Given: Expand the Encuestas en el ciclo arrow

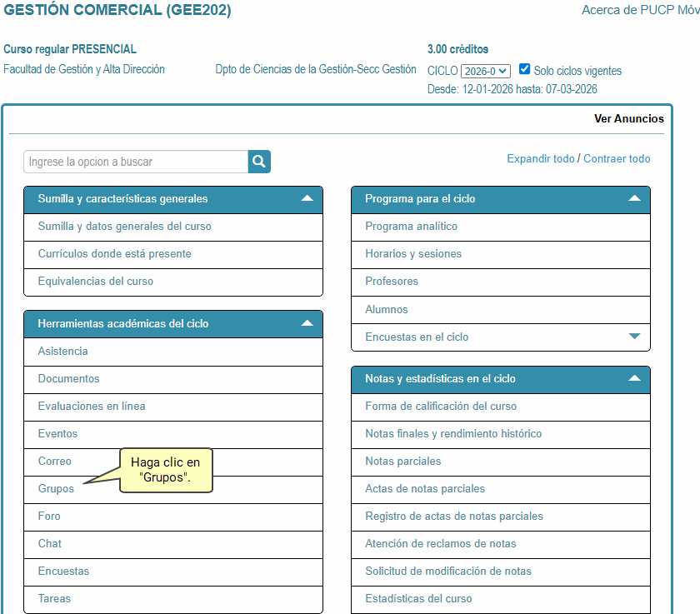Looking at the screenshot, I should click(x=634, y=337).
